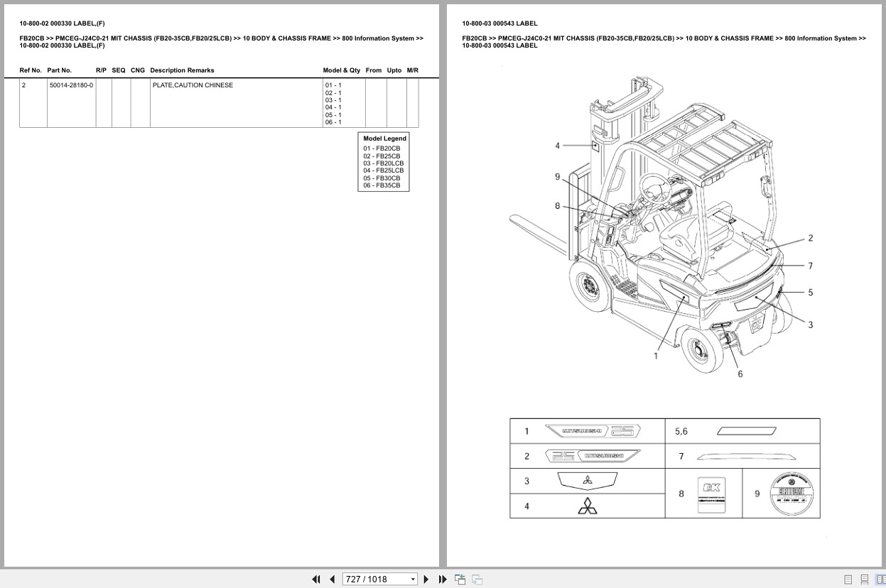Click the Part No. column header
886x588 pixels.
tap(60, 70)
